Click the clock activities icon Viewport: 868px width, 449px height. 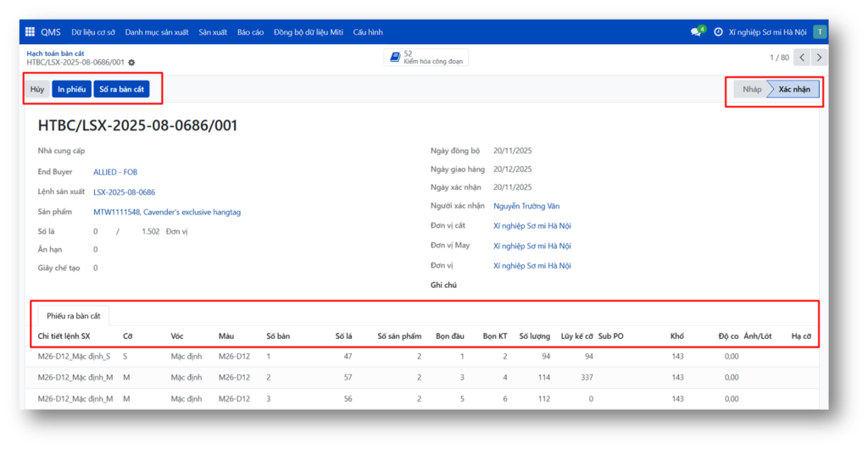click(x=718, y=32)
